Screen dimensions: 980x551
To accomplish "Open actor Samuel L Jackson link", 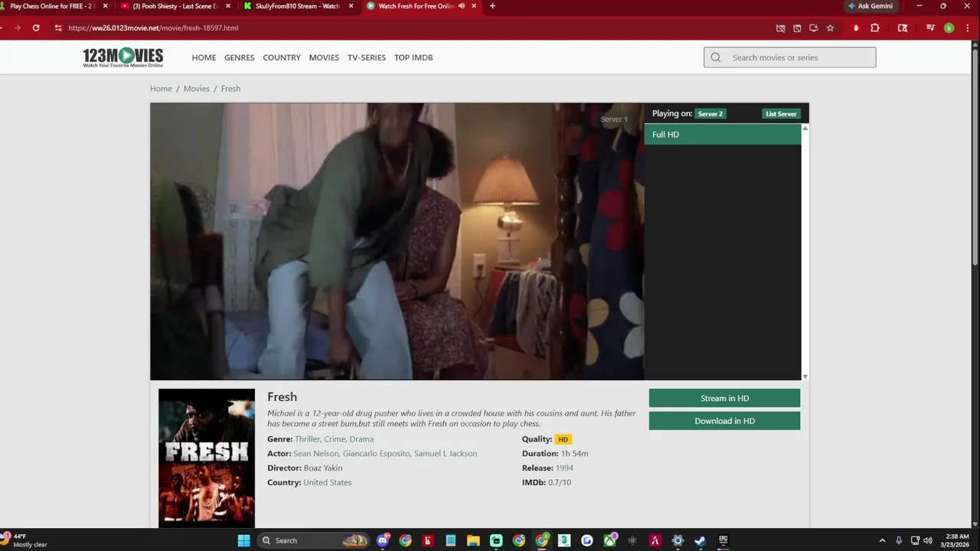I will click(446, 454).
